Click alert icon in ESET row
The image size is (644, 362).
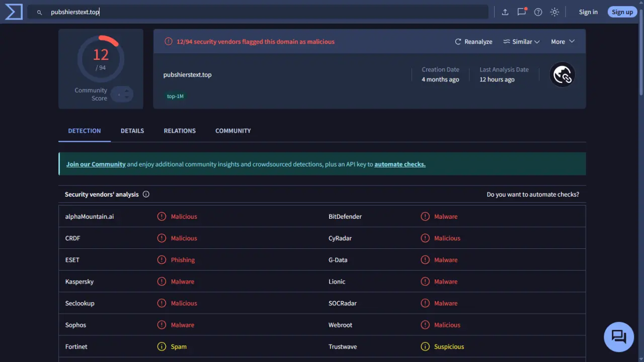click(x=162, y=259)
